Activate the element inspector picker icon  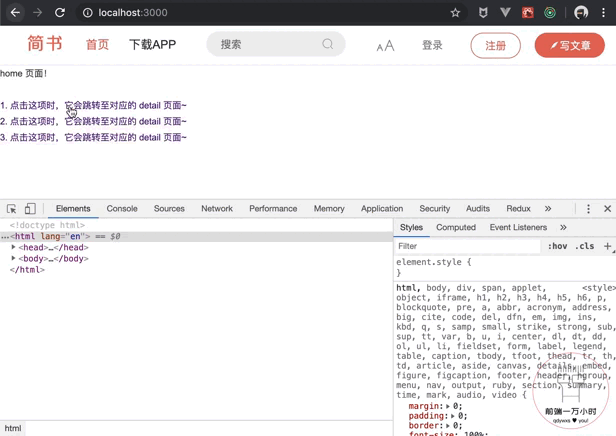pos(11,209)
